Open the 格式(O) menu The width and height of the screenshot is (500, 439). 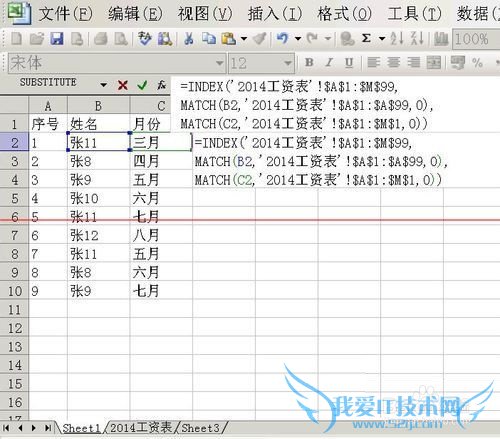click(345, 14)
